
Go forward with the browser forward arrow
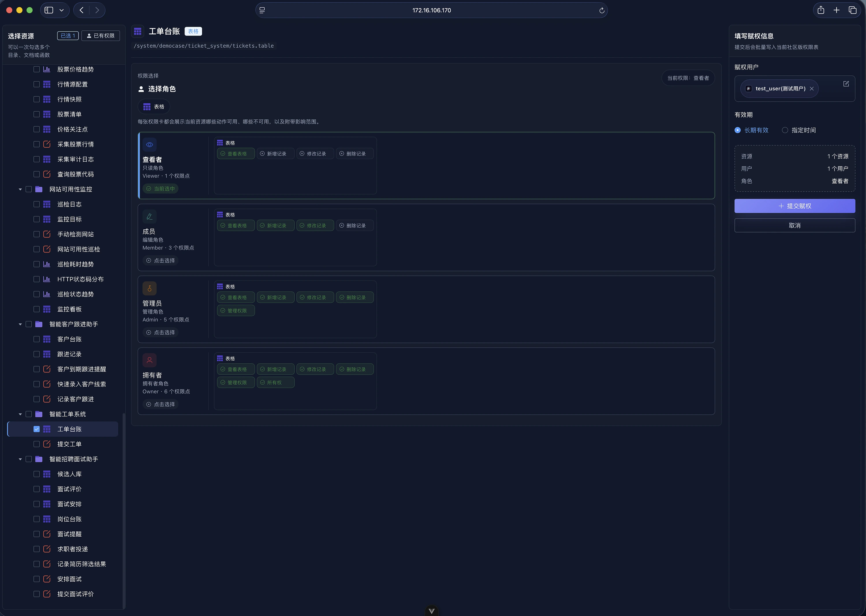coord(97,10)
